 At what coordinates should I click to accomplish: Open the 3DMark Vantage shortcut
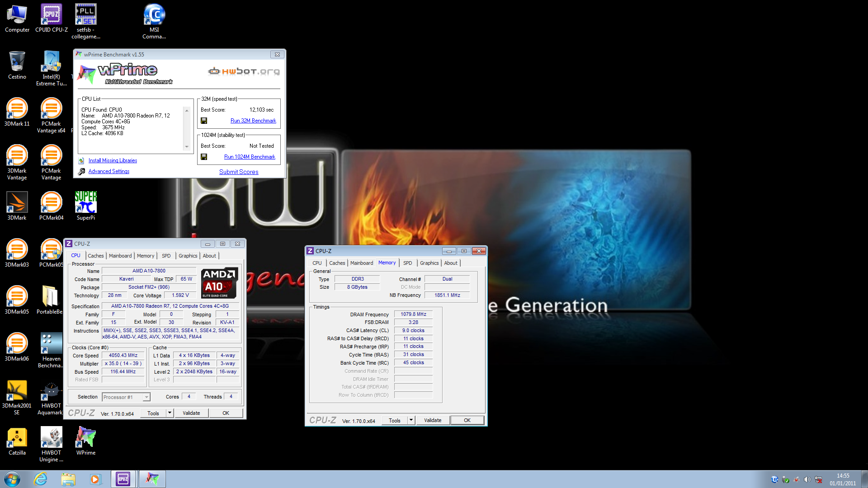pyautogui.click(x=17, y=162)
